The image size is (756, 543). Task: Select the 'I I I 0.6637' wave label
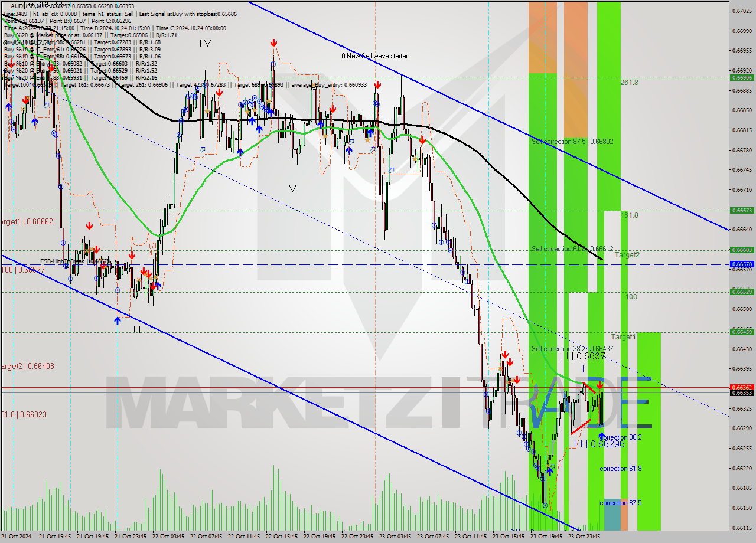coord(583,356)
